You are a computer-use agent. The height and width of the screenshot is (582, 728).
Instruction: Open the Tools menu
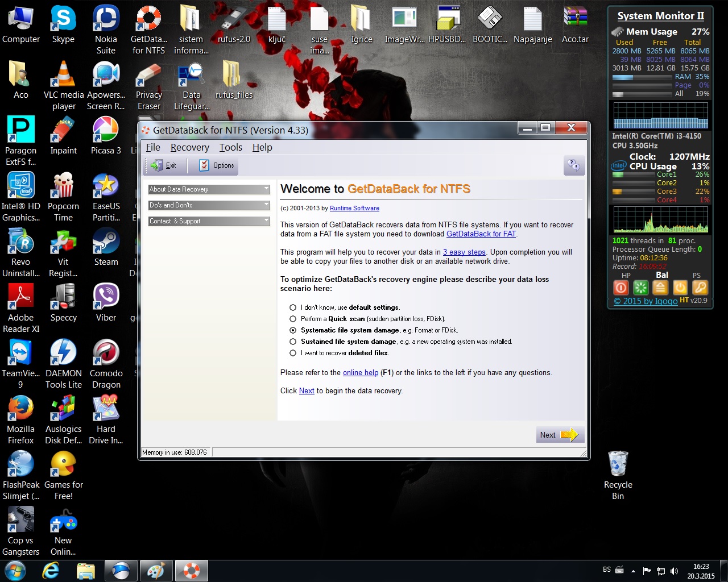pyautogui.click(x=230, y=147)
